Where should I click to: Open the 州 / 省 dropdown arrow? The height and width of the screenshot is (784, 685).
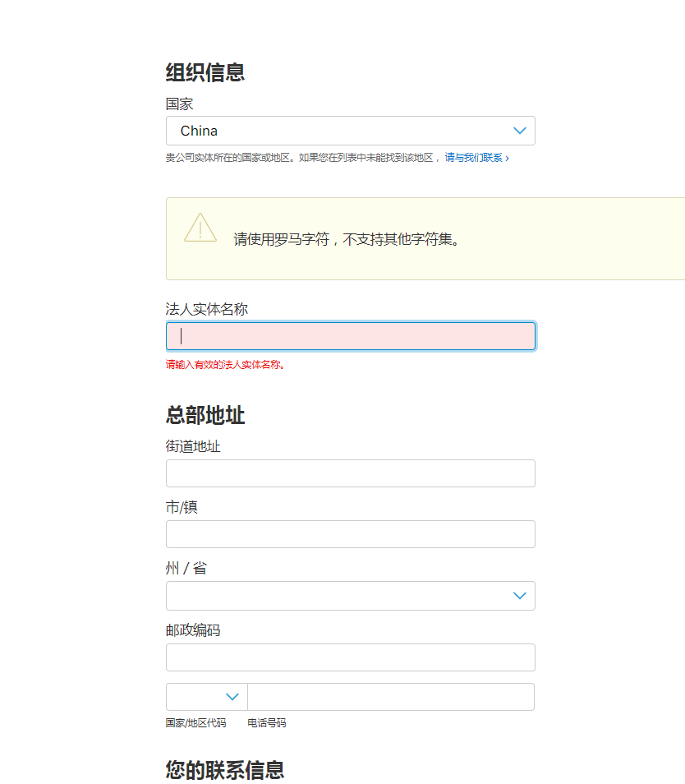[x=519, y=596]
